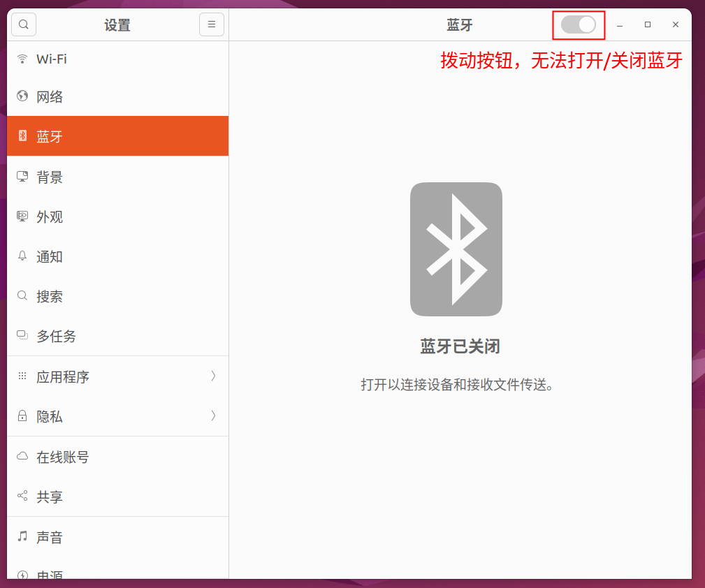Image resolution: width=705 pixels, height=588 pixels.
Task: Switch to the 多任务 (Multitasking) section
Action: 56,336
